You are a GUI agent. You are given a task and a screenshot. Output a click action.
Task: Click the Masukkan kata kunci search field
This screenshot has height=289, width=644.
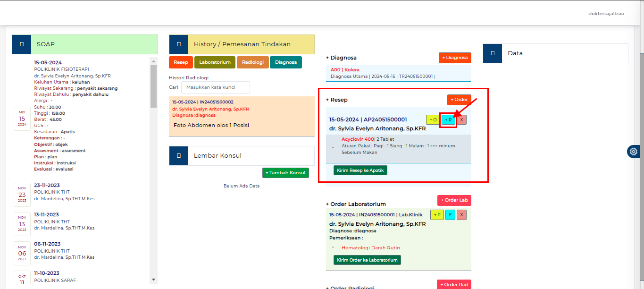(x=216, y=87)
